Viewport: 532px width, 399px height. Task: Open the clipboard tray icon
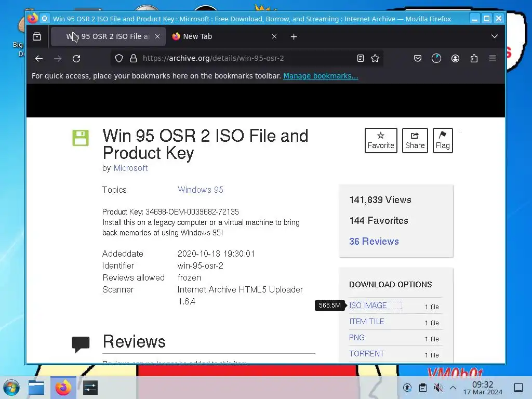coord(423,388)
